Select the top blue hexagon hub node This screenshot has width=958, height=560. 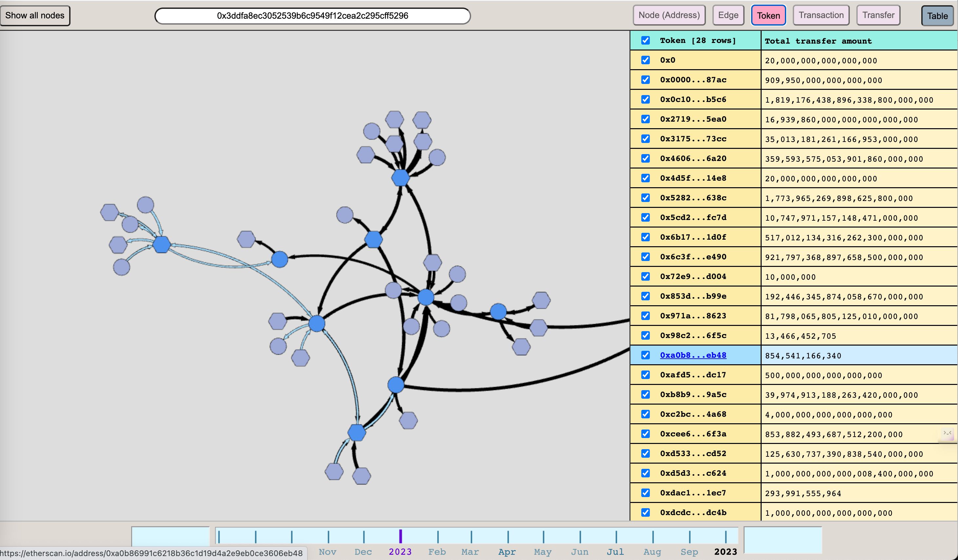click(x=400, y=178)
